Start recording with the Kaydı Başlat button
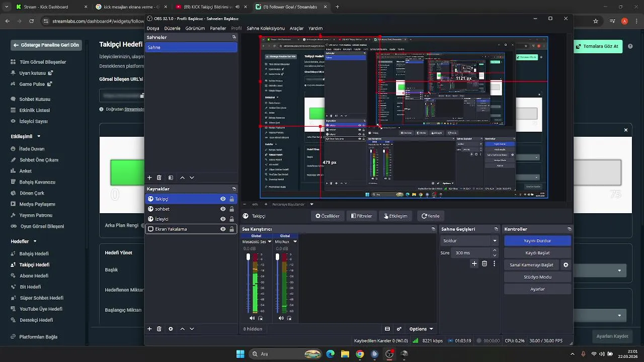Viewport: 644px width, 362px height. pos(537,253)
